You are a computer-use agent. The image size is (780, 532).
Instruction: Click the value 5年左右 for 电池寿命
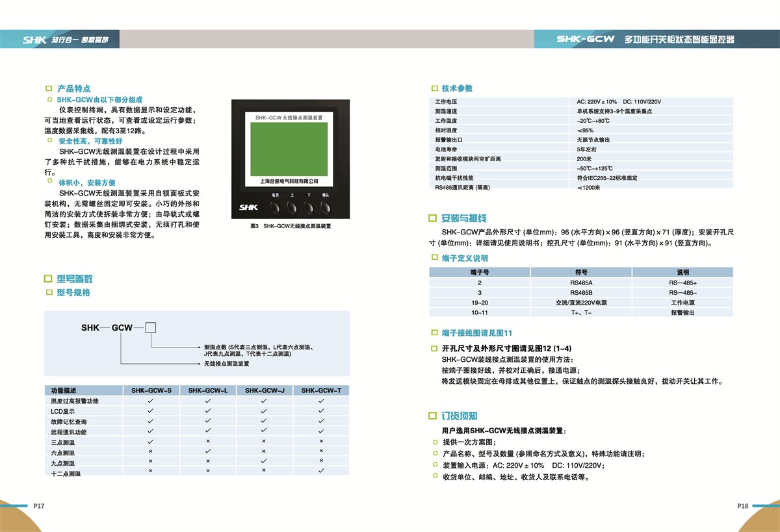pyautogui.click(x=586, y=149)
